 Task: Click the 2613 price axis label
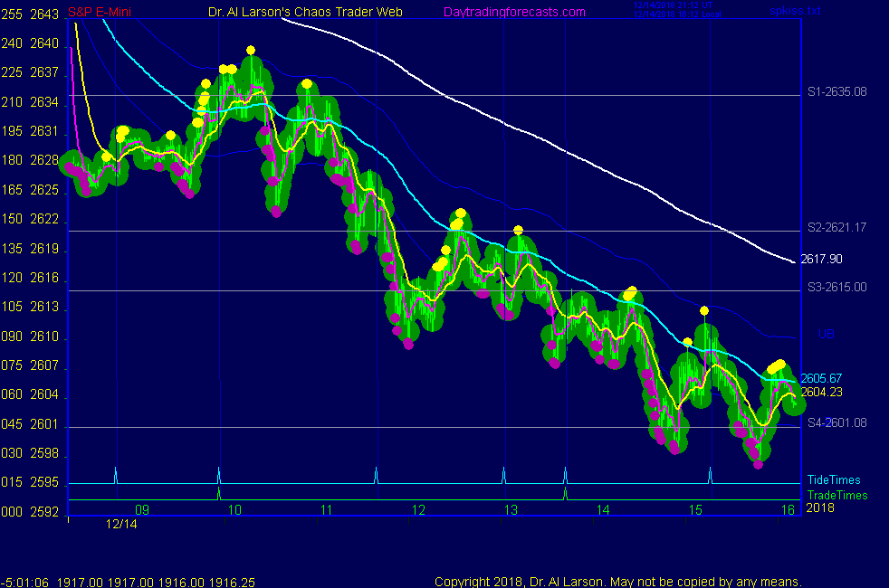pos(44,307)
